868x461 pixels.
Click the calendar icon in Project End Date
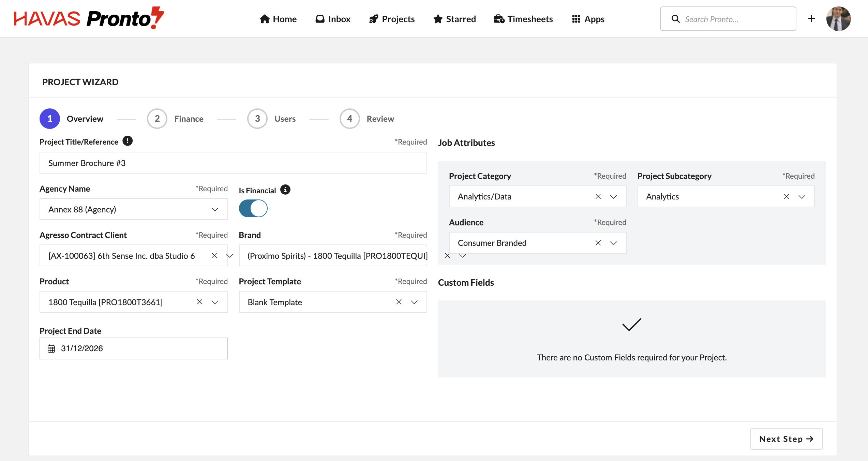[51, 348]
